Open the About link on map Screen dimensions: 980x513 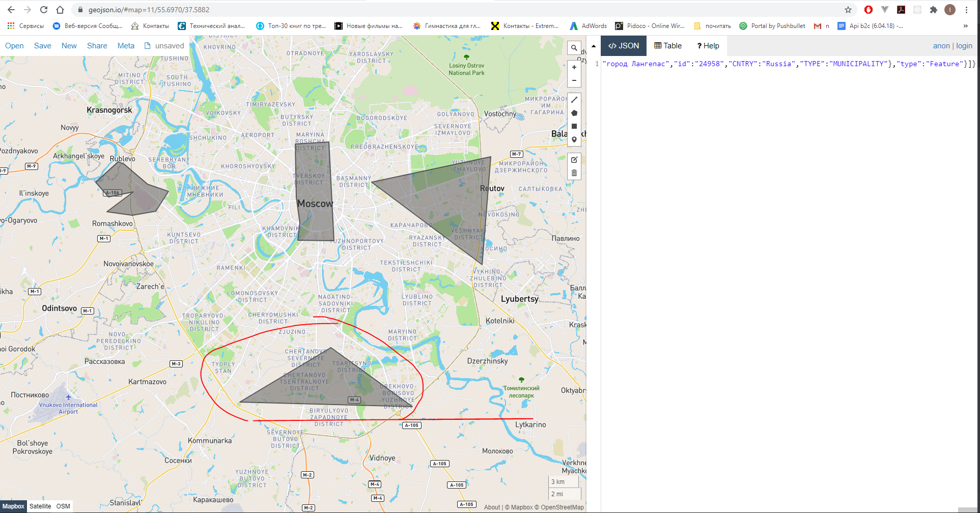pos(492,507)
